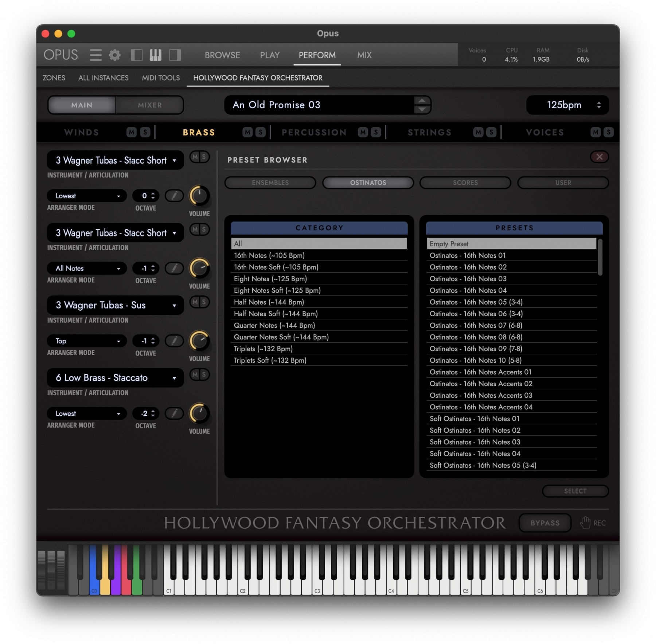Viewport: 656px width, 644px height.
Task: Mute the Voices section with M
Action: pyautogui.click(x=596, y=132)
